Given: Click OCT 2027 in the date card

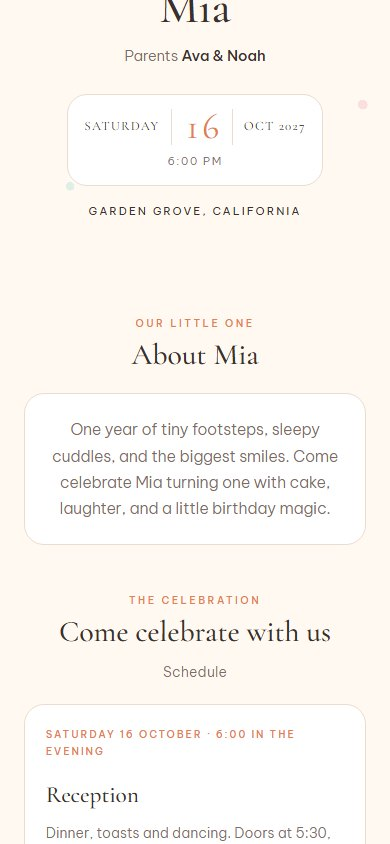Looking at the screenshot, I should (x=274, y=126).
